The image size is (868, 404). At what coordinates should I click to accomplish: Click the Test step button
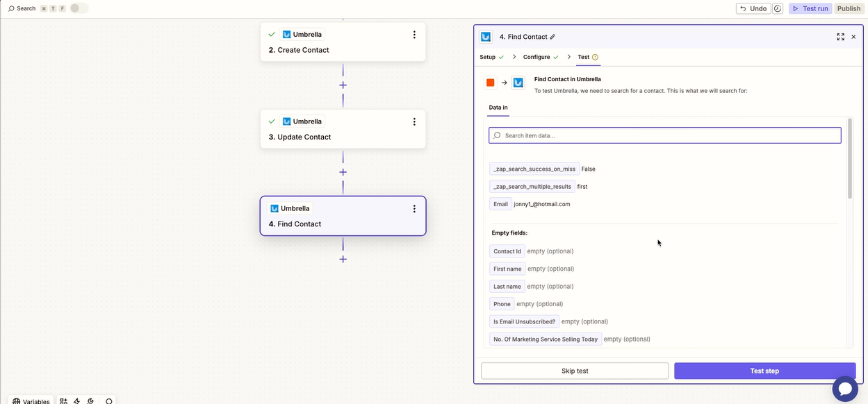tap(764, 371)
